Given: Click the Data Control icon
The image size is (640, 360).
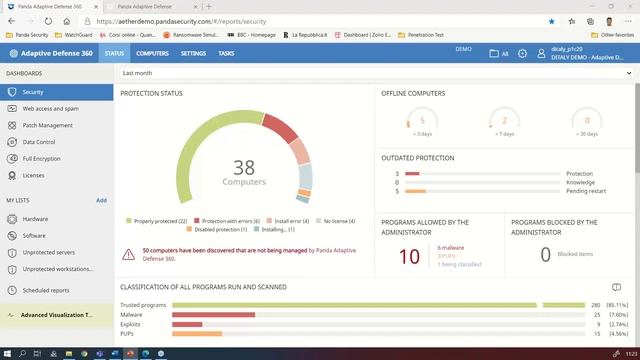Looking at the screenshot, I should point(12,142).
